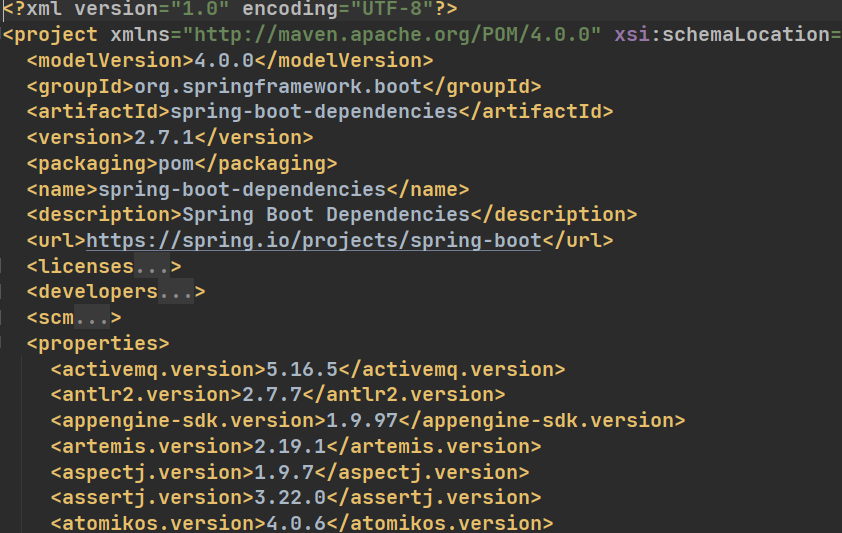This screenshot has width=842, height=533.
Task: Click the modelVersion value 4.0.0
Action: pyautogui.click(x=224, y=61)
